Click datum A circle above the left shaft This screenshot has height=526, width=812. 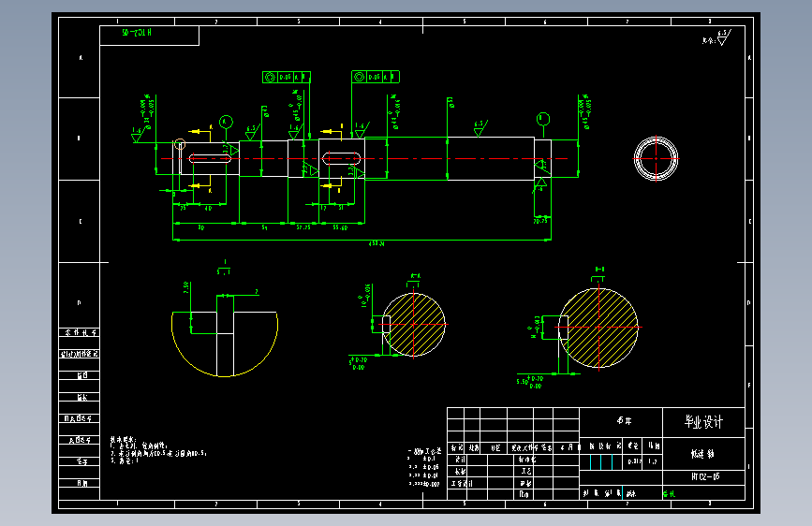pos(226,123)
